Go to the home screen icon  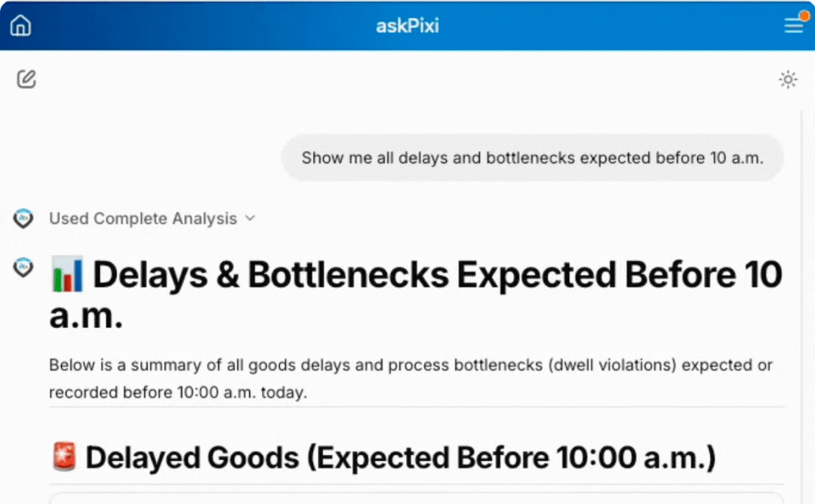[x=21, y=26]
